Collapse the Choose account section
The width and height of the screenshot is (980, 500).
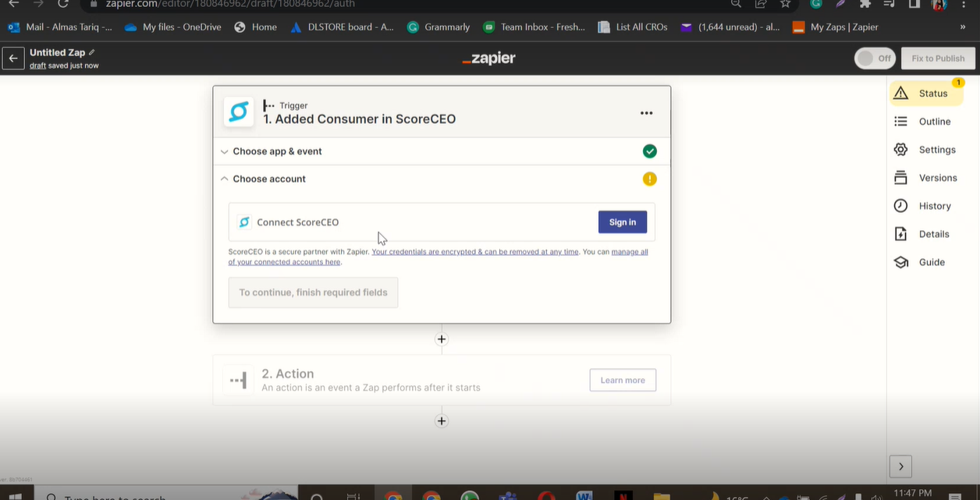[x=442, y=179]
